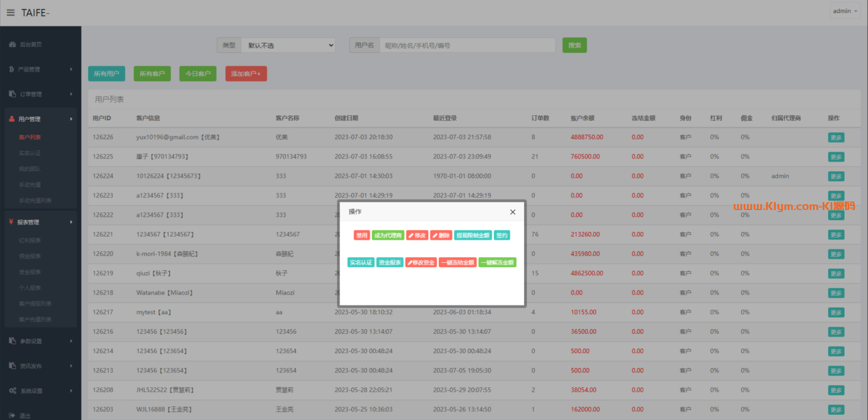The height and width of the screenshot is (420, 868).
Task: Open the 类型 dropdown showing 默认不选
Action: (288, 45)
